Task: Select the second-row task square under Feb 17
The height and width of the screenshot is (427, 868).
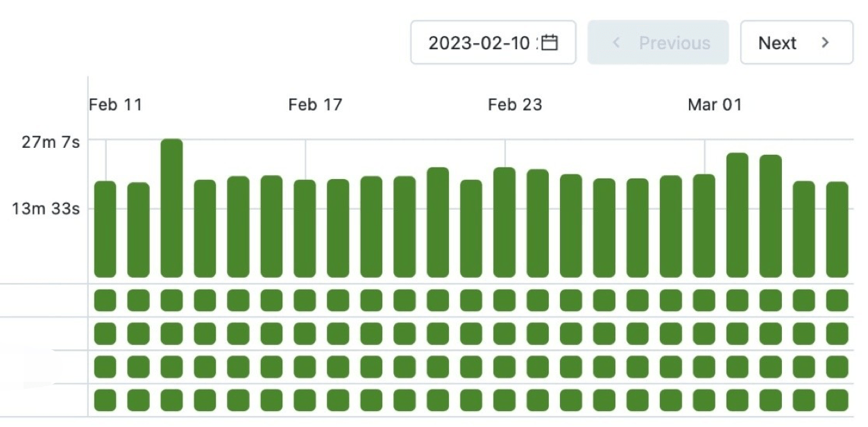Action: click(x=305, y=334)
